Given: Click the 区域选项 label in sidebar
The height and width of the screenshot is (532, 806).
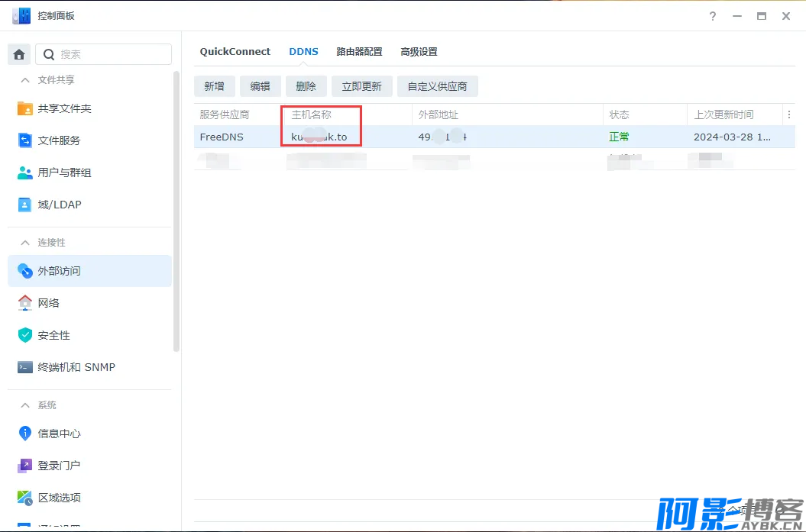Looking at the screenshot, I should [59, 497].
